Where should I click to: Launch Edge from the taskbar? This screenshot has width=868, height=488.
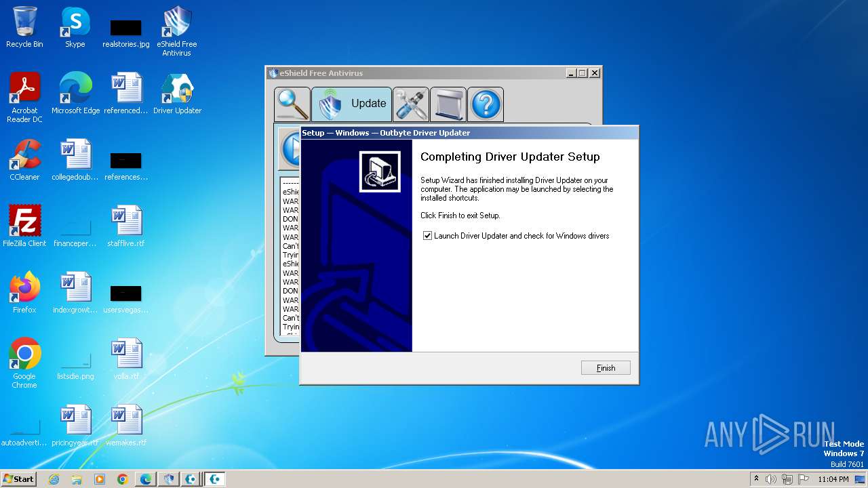tap(146, 479)
